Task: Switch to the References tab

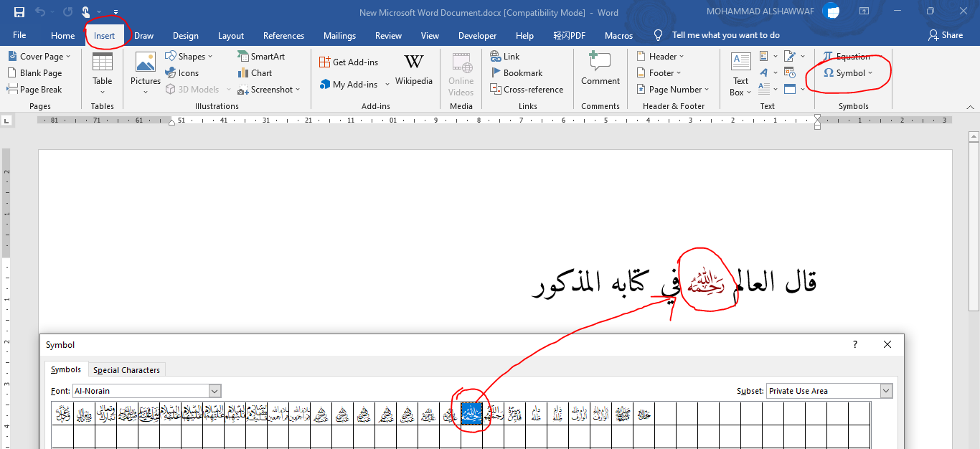Action: click(x=283, y=35)
